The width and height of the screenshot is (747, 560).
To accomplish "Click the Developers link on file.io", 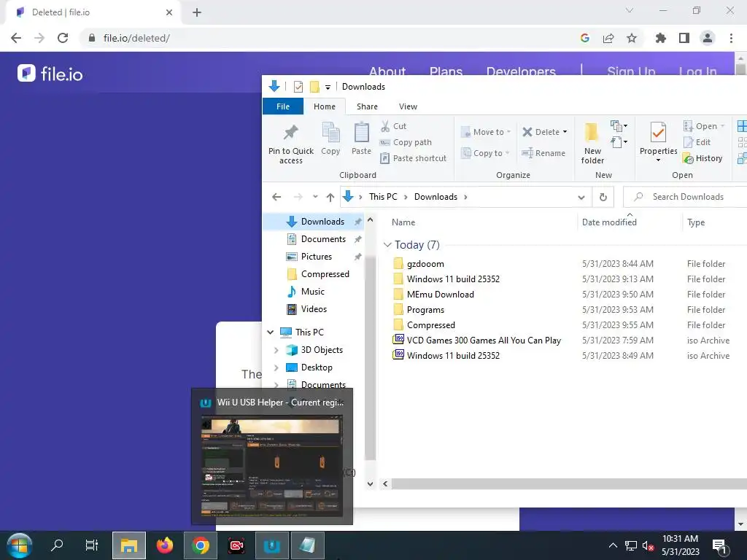I will click(x=521, y=72).
